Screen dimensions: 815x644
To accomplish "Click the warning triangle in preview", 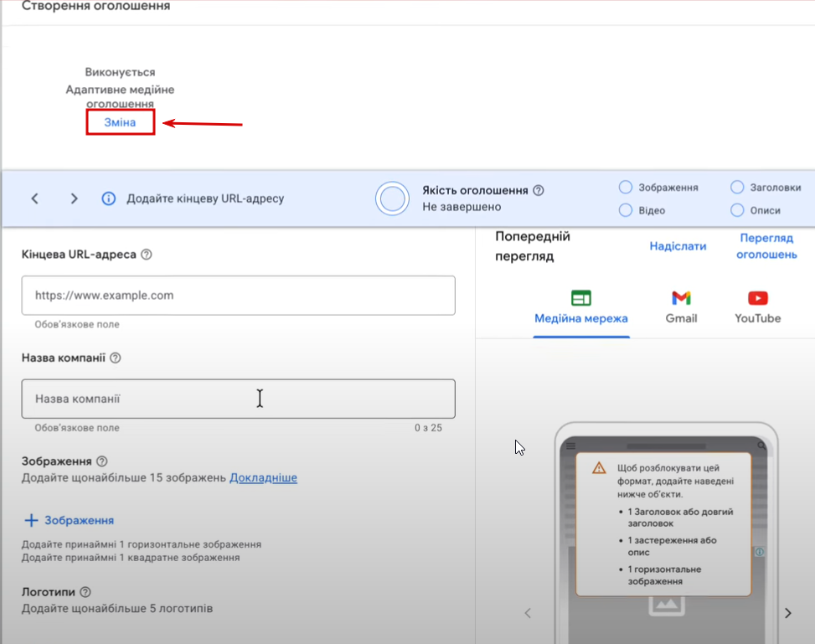I will pos(599,468).
